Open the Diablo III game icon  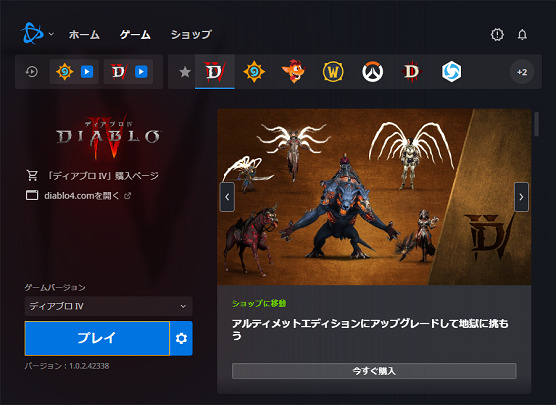point(412,72)
